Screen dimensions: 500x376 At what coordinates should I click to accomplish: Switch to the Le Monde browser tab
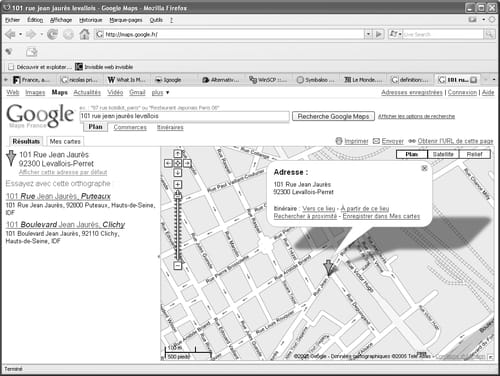pyautogui.click(x=364, y=80)
